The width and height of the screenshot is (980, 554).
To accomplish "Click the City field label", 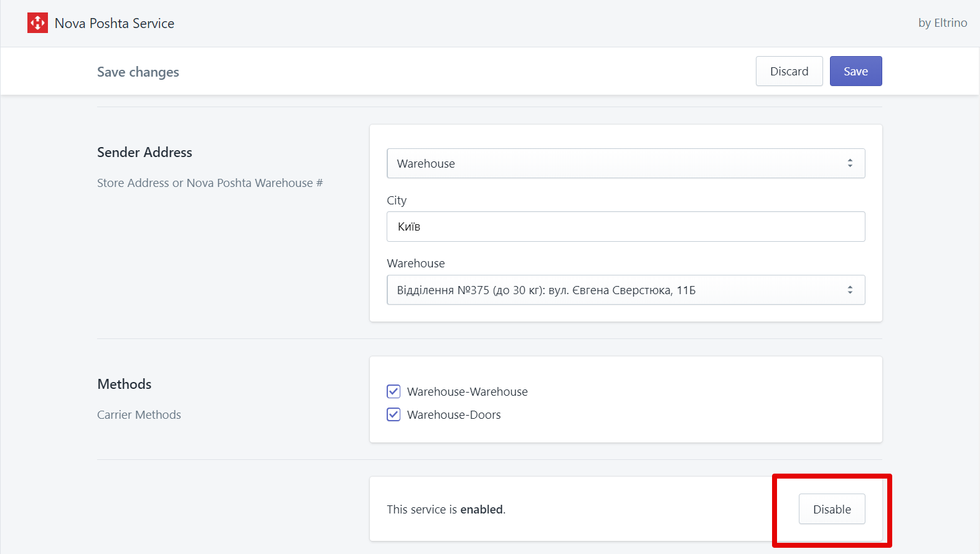I will click(397, 200).
